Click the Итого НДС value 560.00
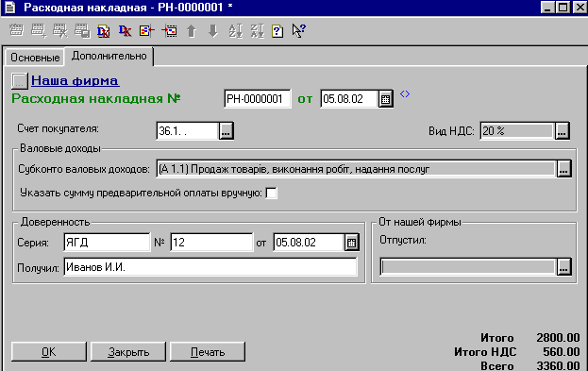This screenshot has width=588, height=371. click(x=562, y=352)
